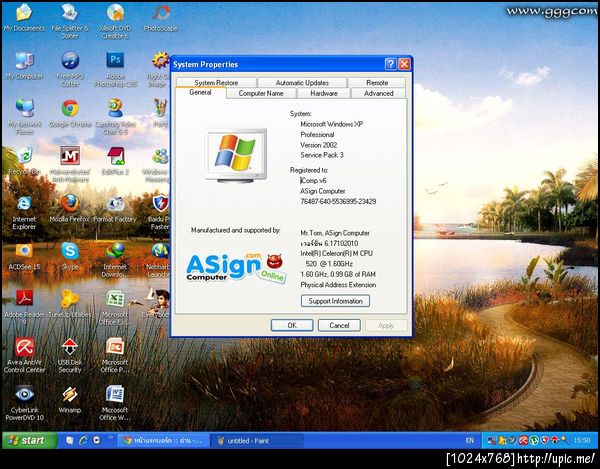Open My Network Places icon
600x469 pixels.
(24, 117)
